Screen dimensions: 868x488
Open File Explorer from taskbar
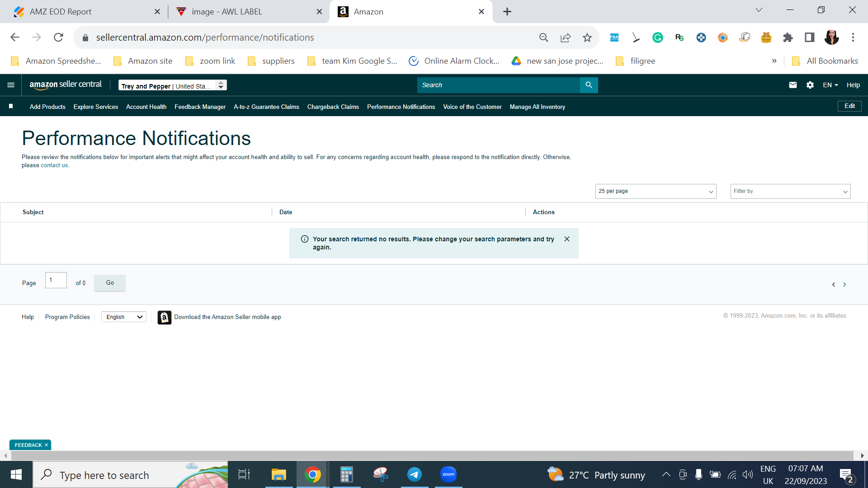click(278, 474)
